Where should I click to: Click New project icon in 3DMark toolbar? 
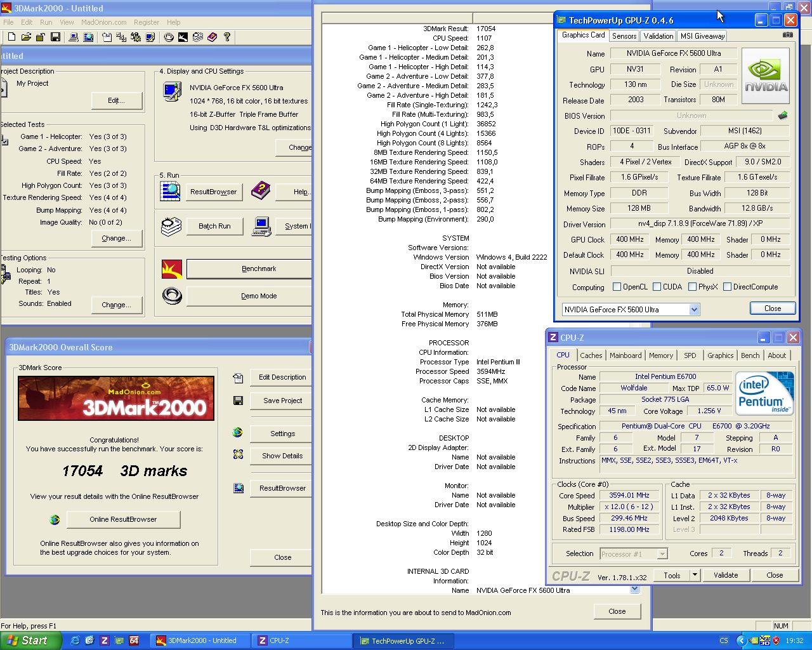coord(12,37)
